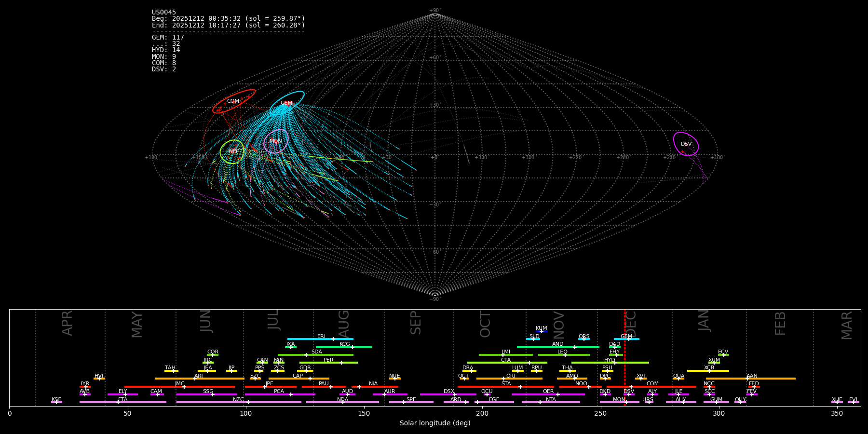This screenshot has height=434, width=868.
Task: Click the +90 declination label on the sky map
Action: [x=435, y=11]
